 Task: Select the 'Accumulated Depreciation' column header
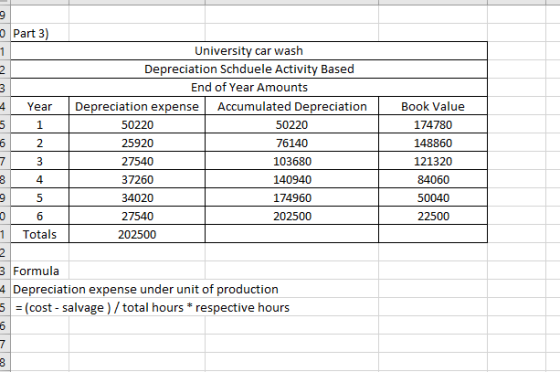pyautogui.click(x=292, y=106)
